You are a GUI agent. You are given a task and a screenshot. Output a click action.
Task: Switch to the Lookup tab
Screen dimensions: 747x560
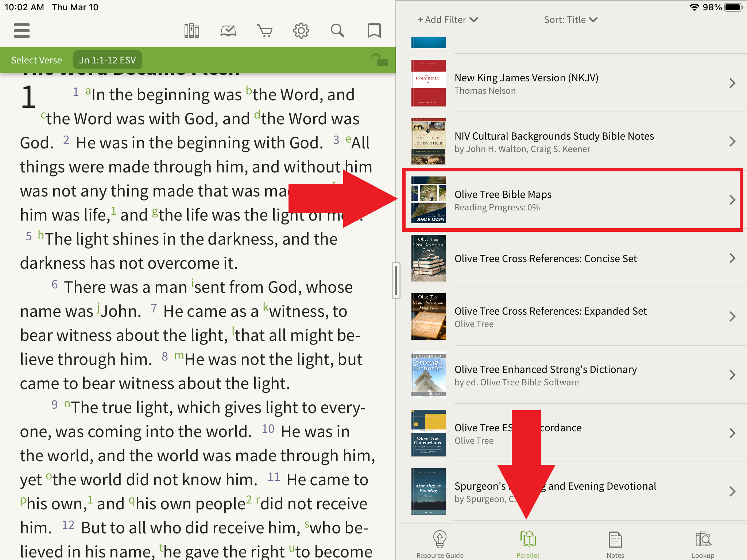pyautogui.click(x=703, y=544)
